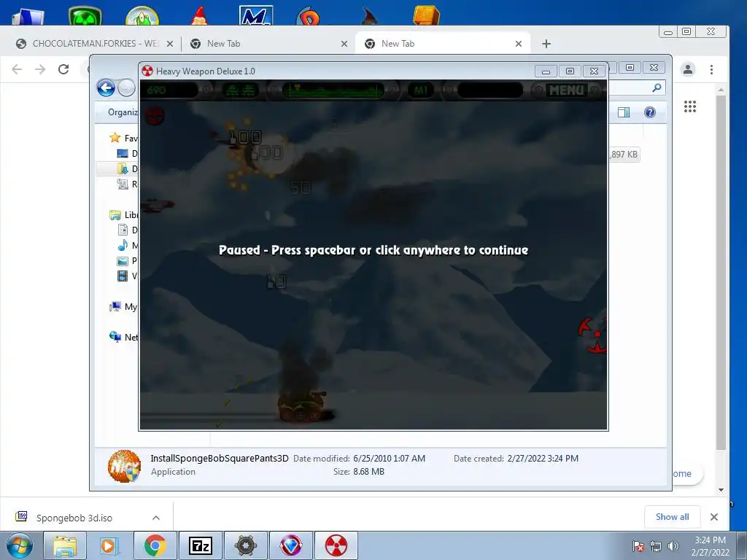Click the Explorer search magnifier icon
Screen dimensions: 747x560
click(x=657, y=87)
